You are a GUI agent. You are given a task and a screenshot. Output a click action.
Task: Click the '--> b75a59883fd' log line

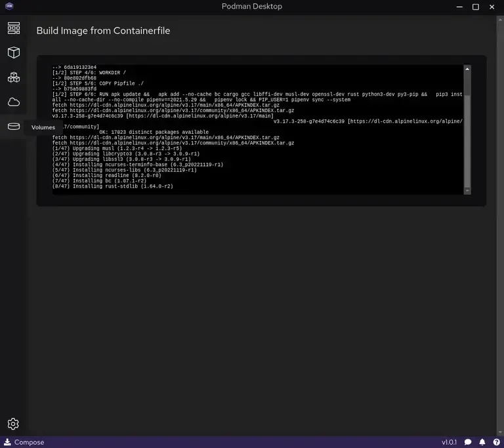(x=74, y=89)
